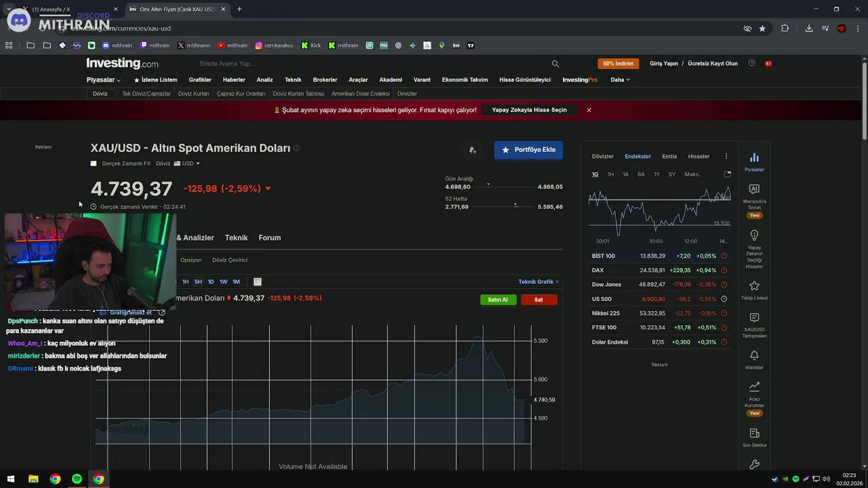Open WarrenAI'a Sorun chat icon

tap(754, 189)
